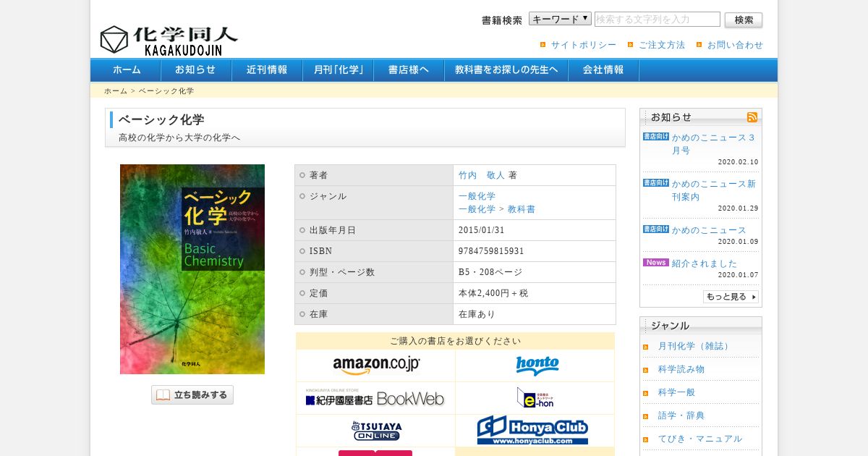The image size is (868, 456).
Task: Click the 検索 search button
Action: [744, 20]
